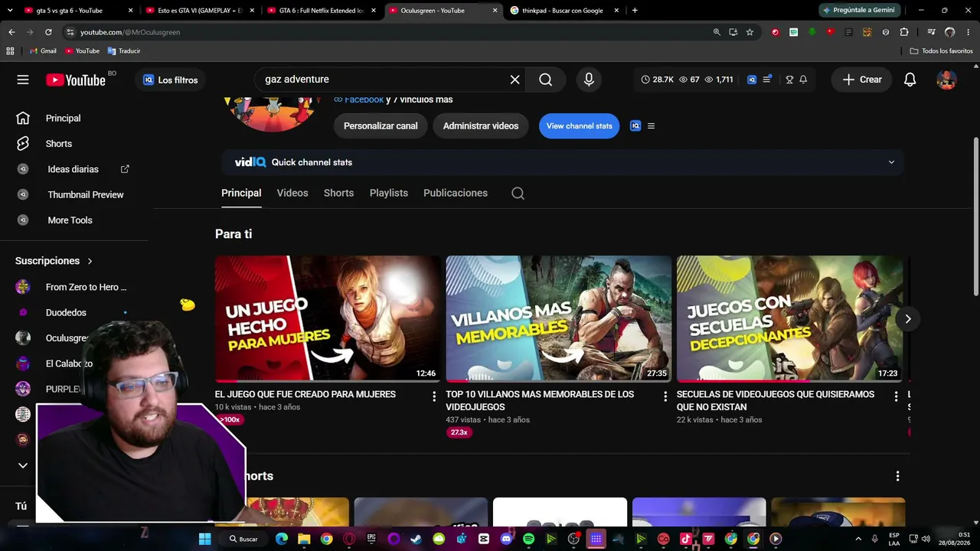Screen dimensions: 980x551
Task: Open the Shorts shelf options menu
Action: 897,476
